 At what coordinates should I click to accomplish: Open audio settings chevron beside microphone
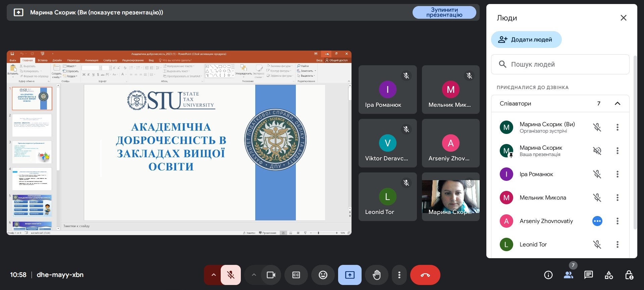pyautogui.click(x=213, y=275)
